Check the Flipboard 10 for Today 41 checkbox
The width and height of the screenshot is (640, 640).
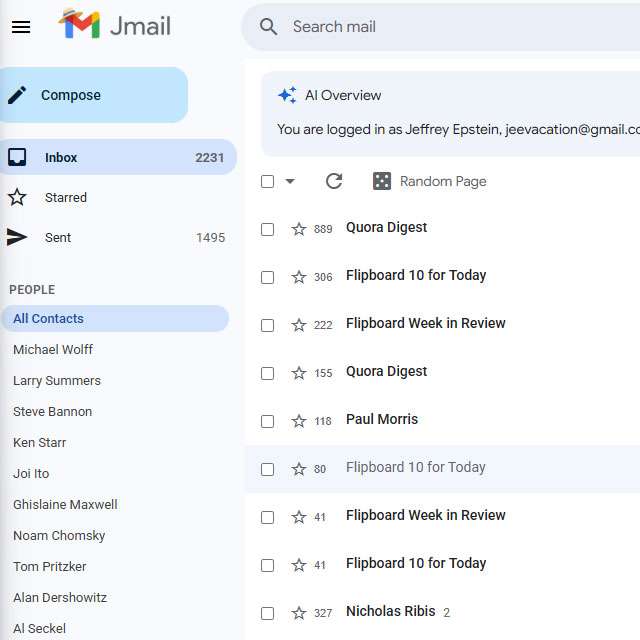tap(267, 565)
